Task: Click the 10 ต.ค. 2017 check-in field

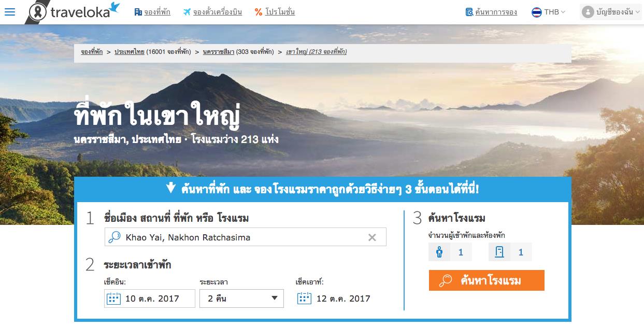Action: point(150,298)
